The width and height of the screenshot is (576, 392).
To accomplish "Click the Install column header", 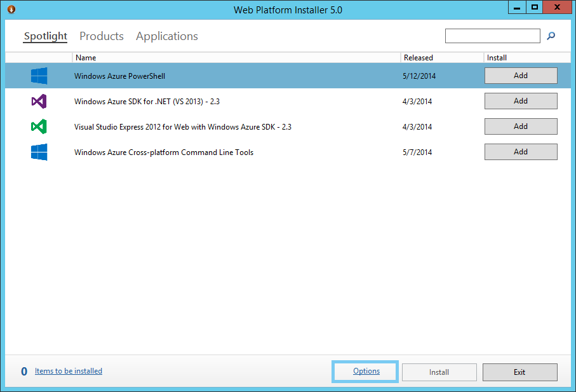I will pos(527,58).
